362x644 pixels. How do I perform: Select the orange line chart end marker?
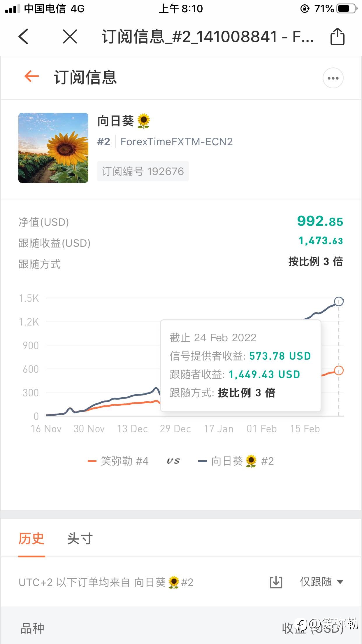(x=339, y=370)
